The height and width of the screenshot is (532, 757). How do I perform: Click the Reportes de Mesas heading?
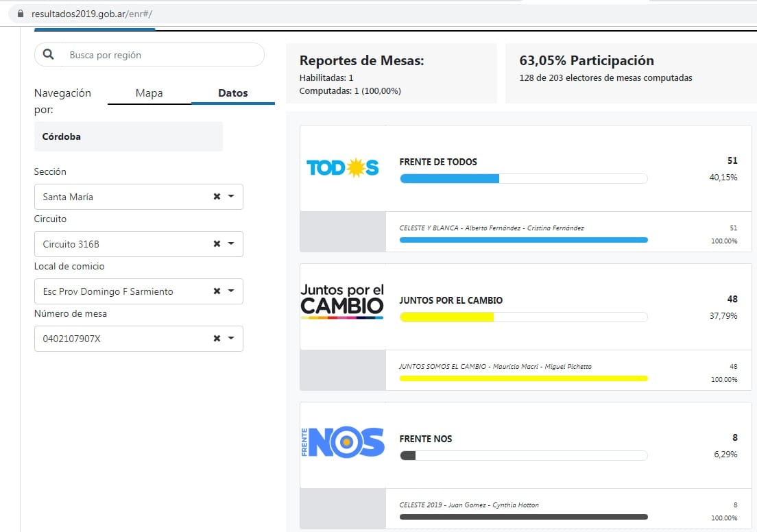[x=361, y=61]
